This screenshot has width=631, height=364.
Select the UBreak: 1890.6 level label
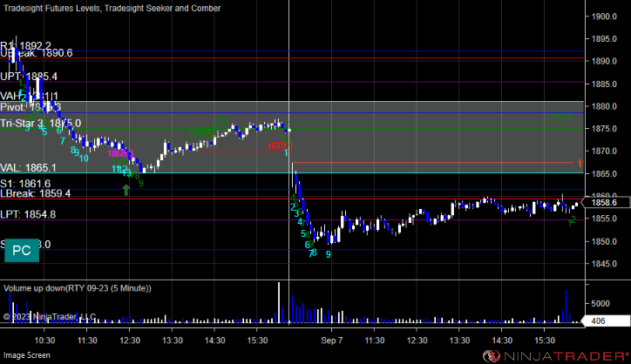point(37,53)
